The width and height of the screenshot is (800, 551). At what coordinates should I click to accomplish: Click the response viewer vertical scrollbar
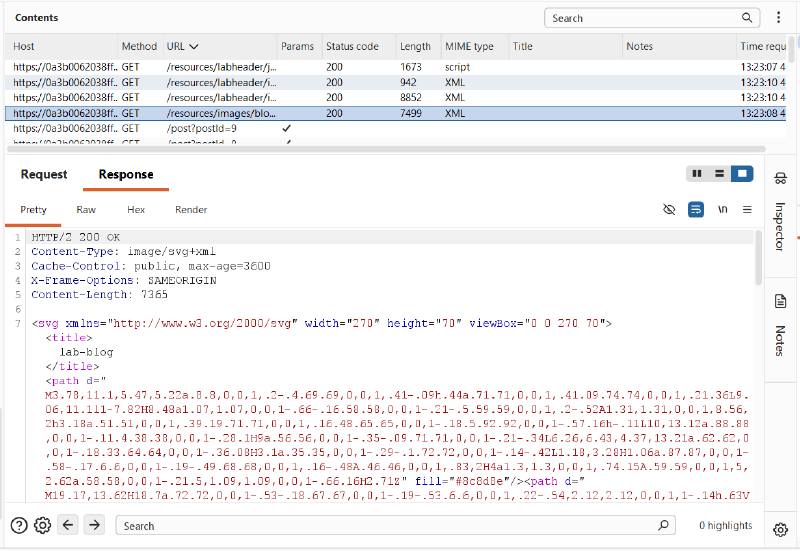[x=758, y=258]
